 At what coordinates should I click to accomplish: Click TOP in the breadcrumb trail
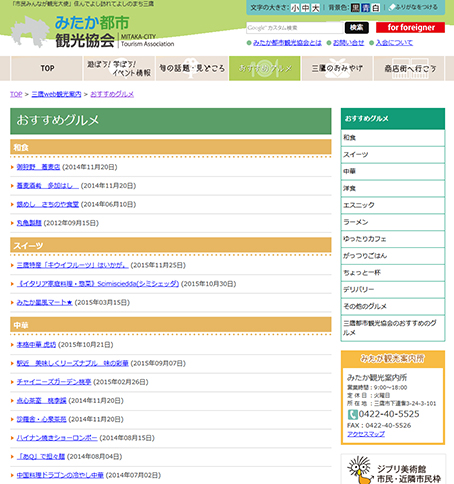pos(16,94)
